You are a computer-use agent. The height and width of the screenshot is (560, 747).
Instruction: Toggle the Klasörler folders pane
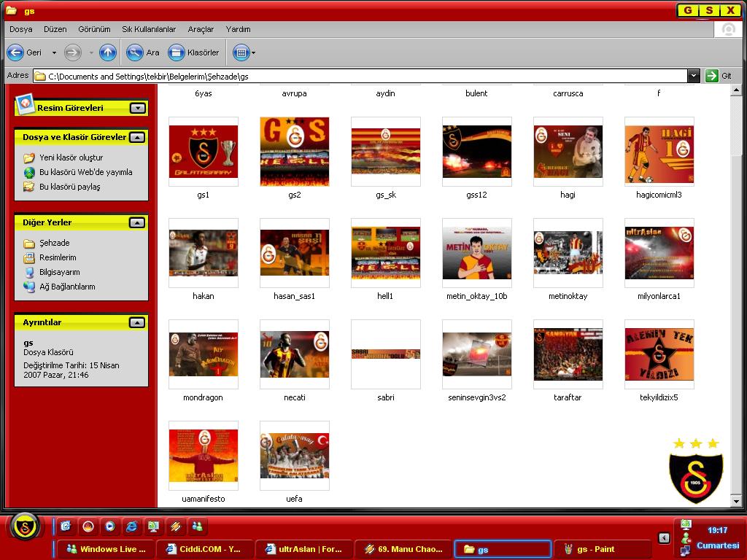[193, 52]
